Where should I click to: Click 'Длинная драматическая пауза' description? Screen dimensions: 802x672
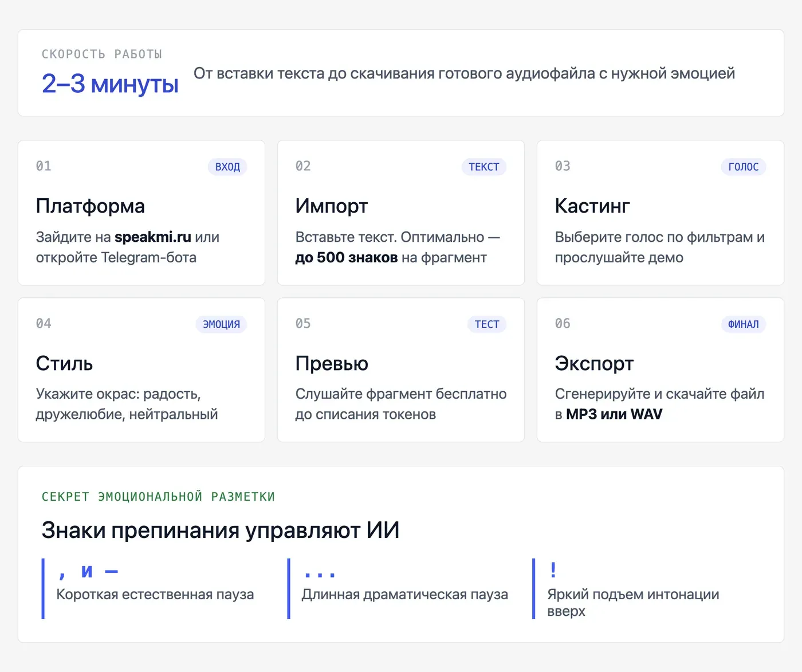(405, 595)
